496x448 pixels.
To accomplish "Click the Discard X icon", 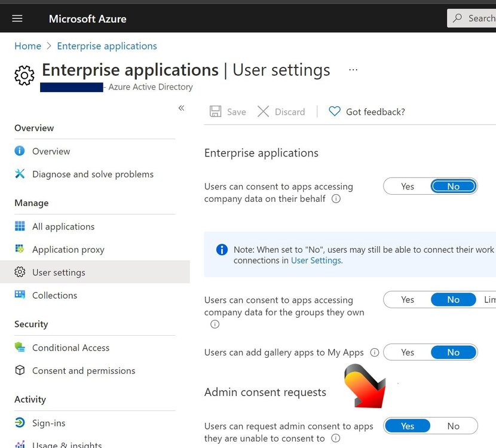I will pyautogui.click(x=263, y=112).
